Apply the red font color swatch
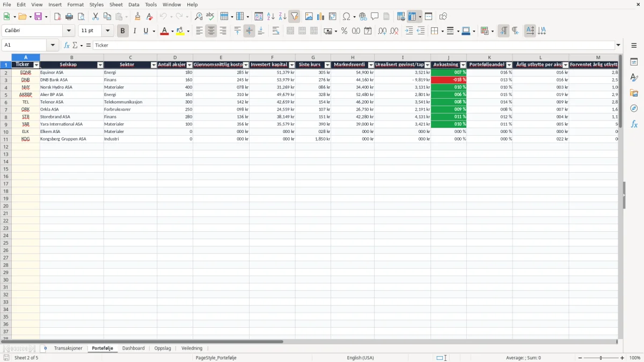 pos(164,31)
